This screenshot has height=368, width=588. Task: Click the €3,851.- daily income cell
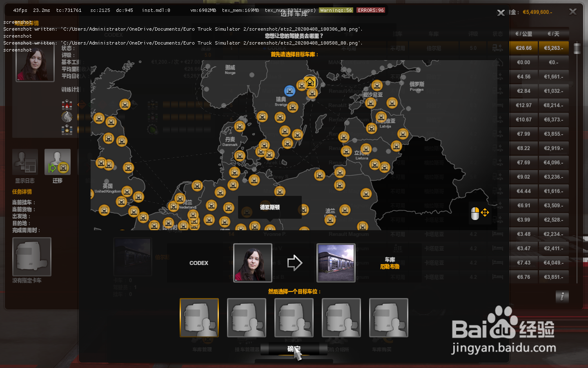pos(554,277)
